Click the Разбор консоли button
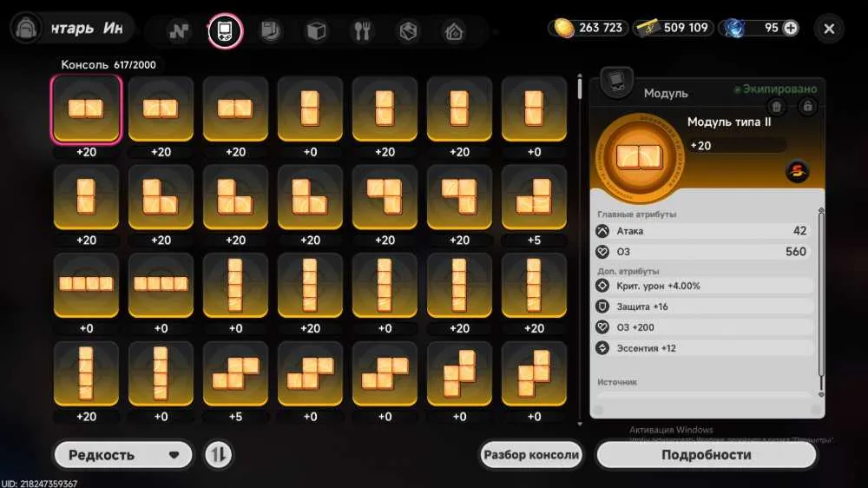Image resolution: width=868 pixels, height=488 pixels. coord(531,455)
